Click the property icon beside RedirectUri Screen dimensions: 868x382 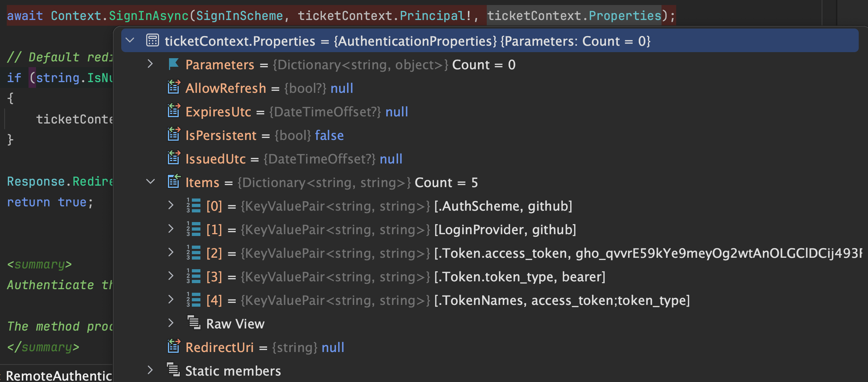point(174,347)
